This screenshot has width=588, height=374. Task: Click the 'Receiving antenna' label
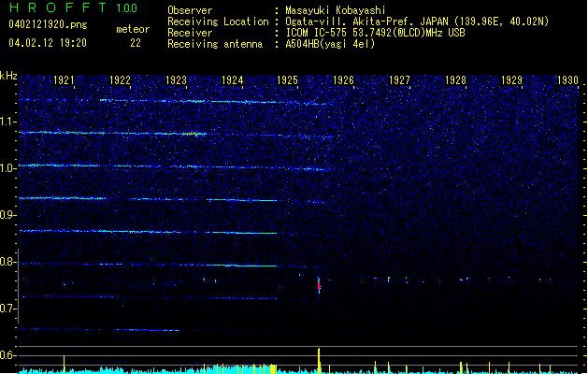point(215,44)
